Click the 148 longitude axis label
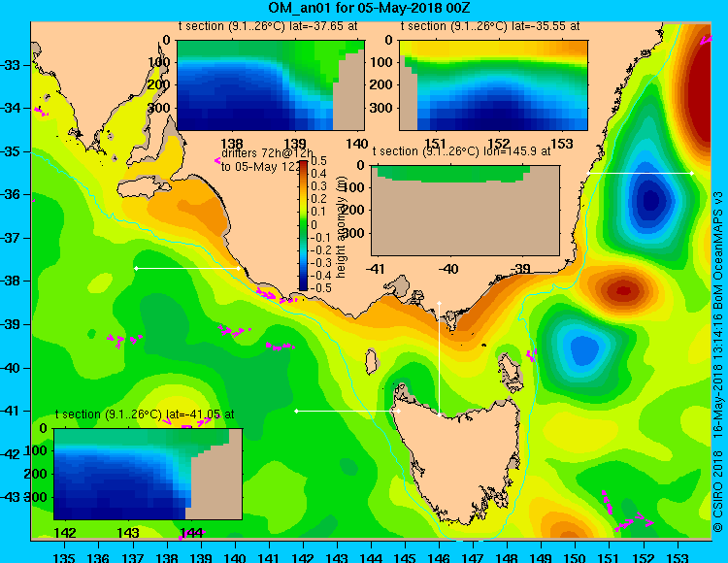The height and width of the screenshot is (563, 728). [x=507, y=557]
